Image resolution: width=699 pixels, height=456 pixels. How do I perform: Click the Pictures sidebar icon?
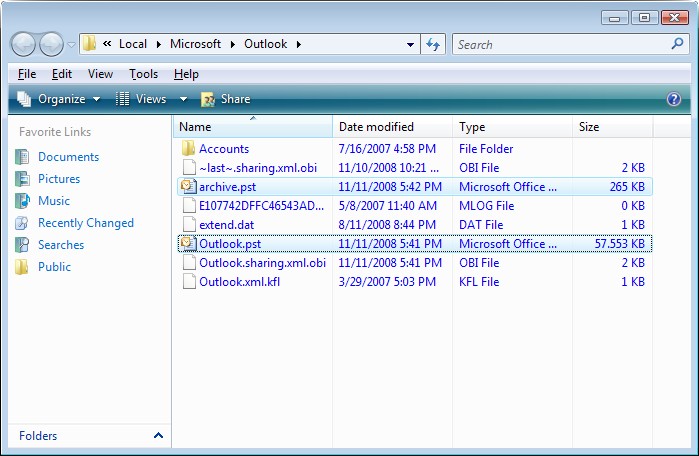tap(22, 179)
